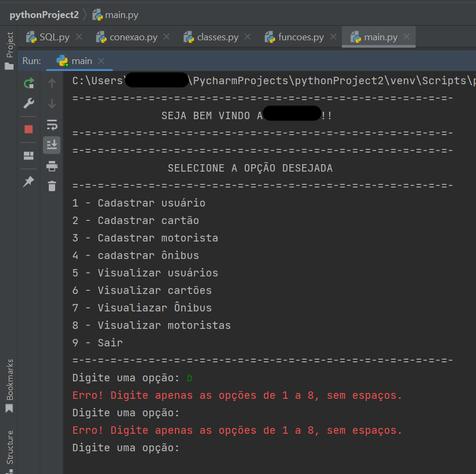Toggle scroll to end of console

[x=52, y=145]
